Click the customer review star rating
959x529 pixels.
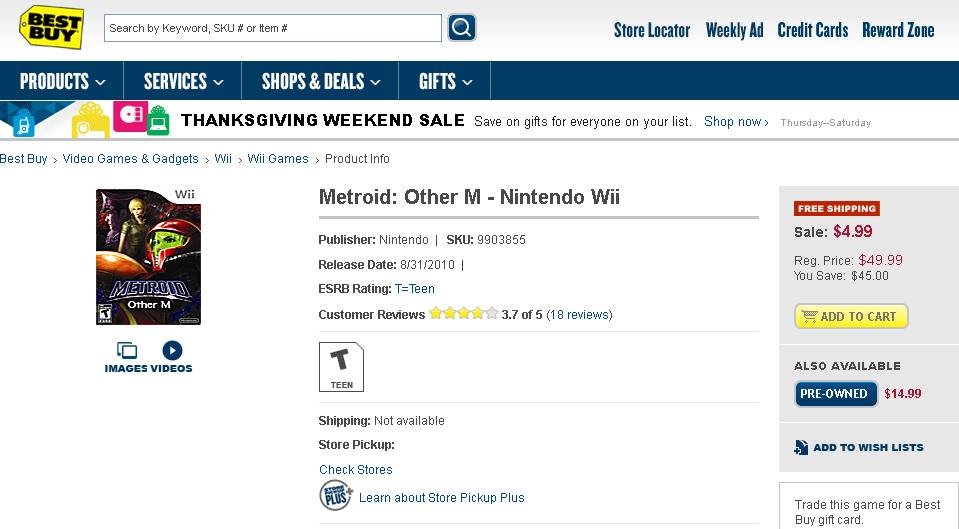pyautogui.click(x=463, y=314)
